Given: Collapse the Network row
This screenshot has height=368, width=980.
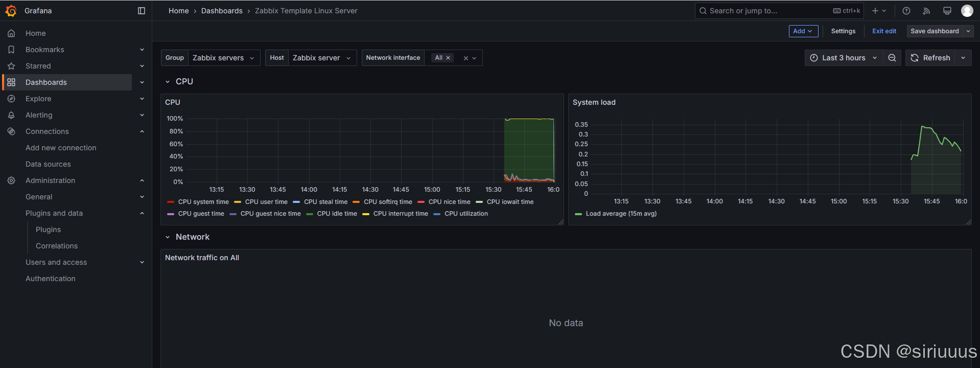Looking at the screenshot, I should (x=167, y=237).
